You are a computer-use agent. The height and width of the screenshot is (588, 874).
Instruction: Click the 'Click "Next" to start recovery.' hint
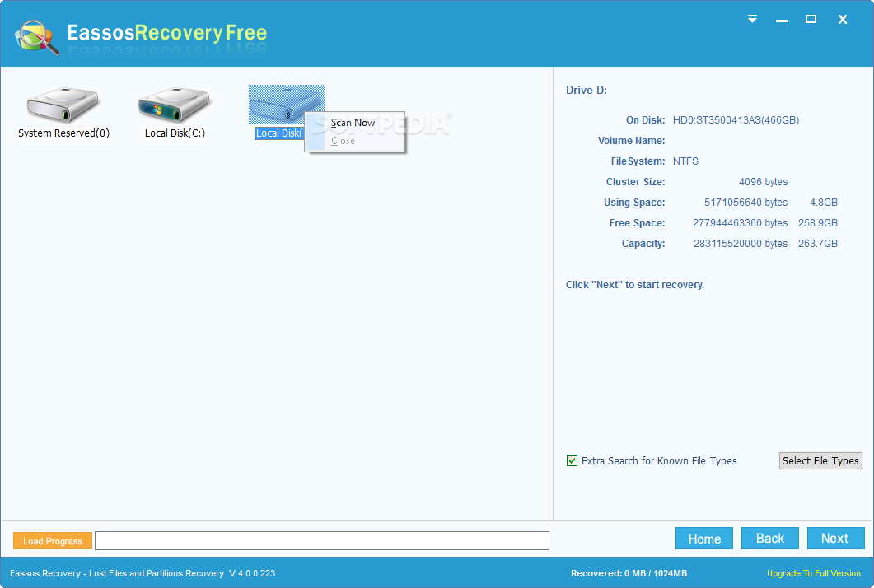pyautogui.click(x=635, y=285)
